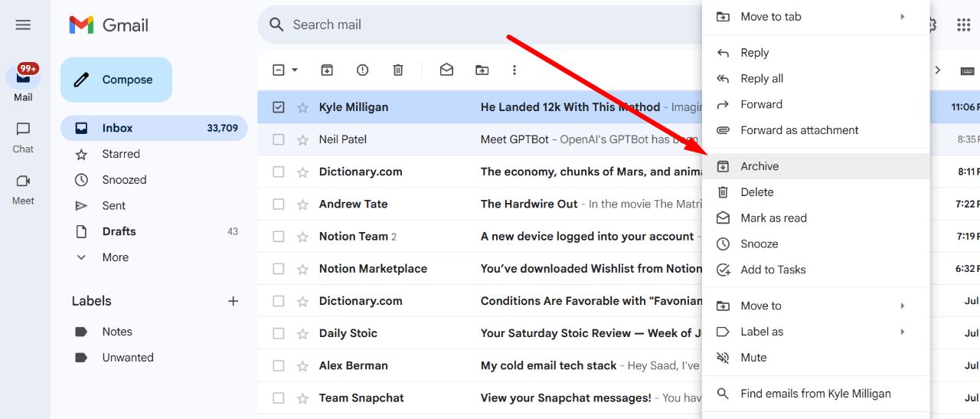980x419 pixels.
Task: Click the search magnifier icon
Action: pyautogui.click(x=276, y=25)
